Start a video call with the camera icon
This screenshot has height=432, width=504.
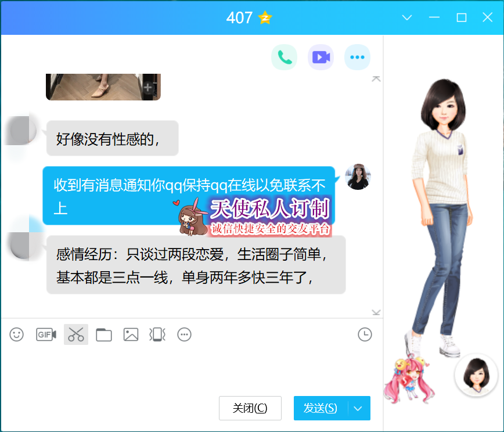point(321,57)
